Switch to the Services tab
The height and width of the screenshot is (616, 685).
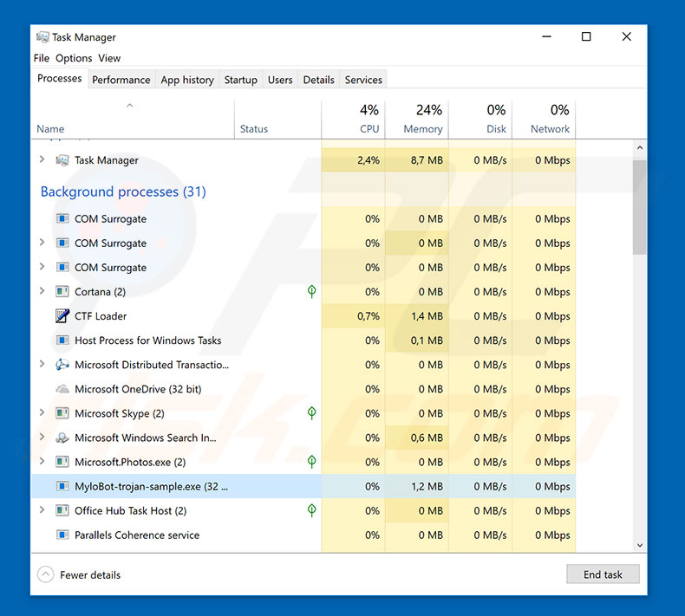point(363,80)
